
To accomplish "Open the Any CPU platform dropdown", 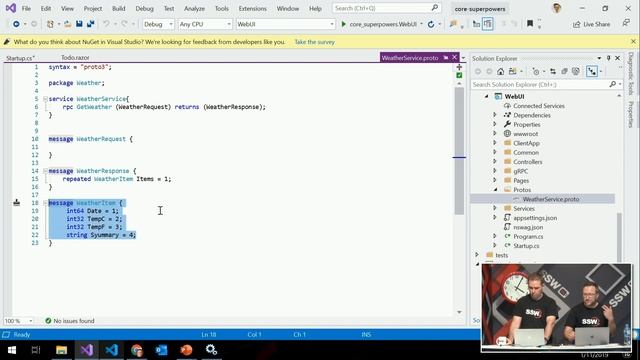I will pos(205,24).
